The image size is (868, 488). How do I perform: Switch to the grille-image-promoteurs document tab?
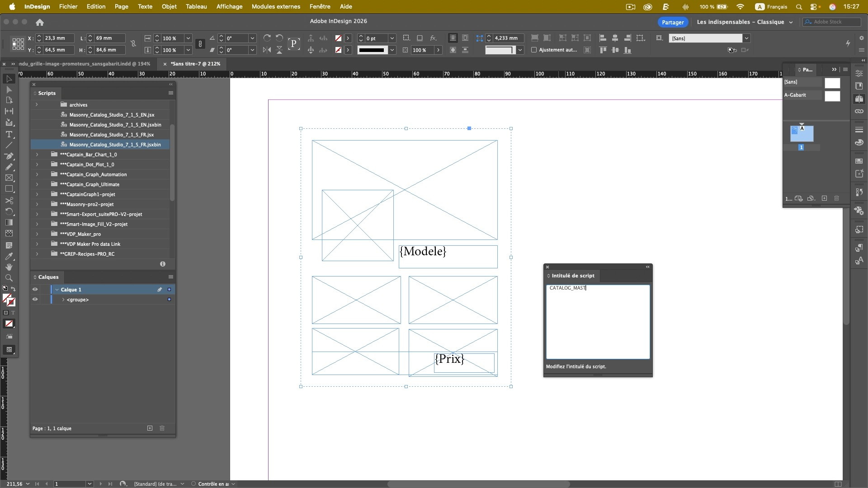[x=84, y=64]
